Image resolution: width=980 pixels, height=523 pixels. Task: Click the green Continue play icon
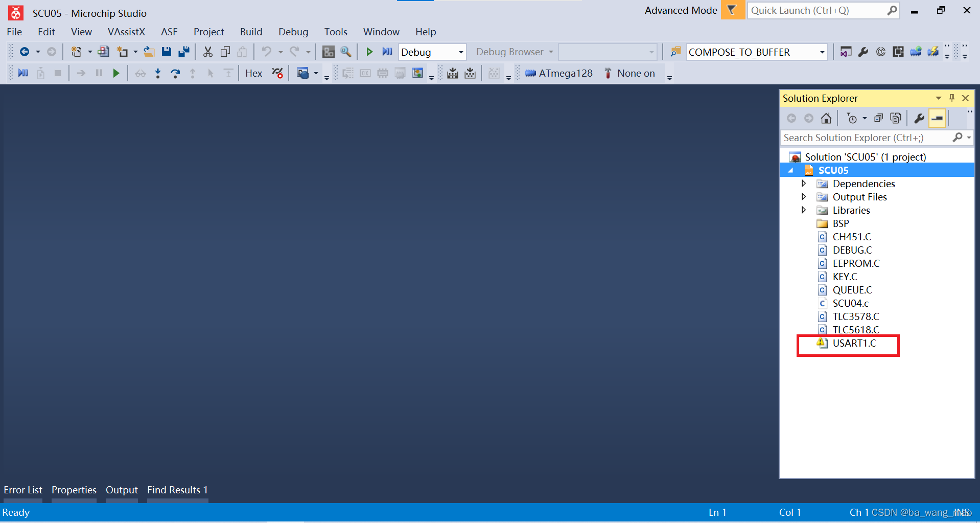point(116,73)
